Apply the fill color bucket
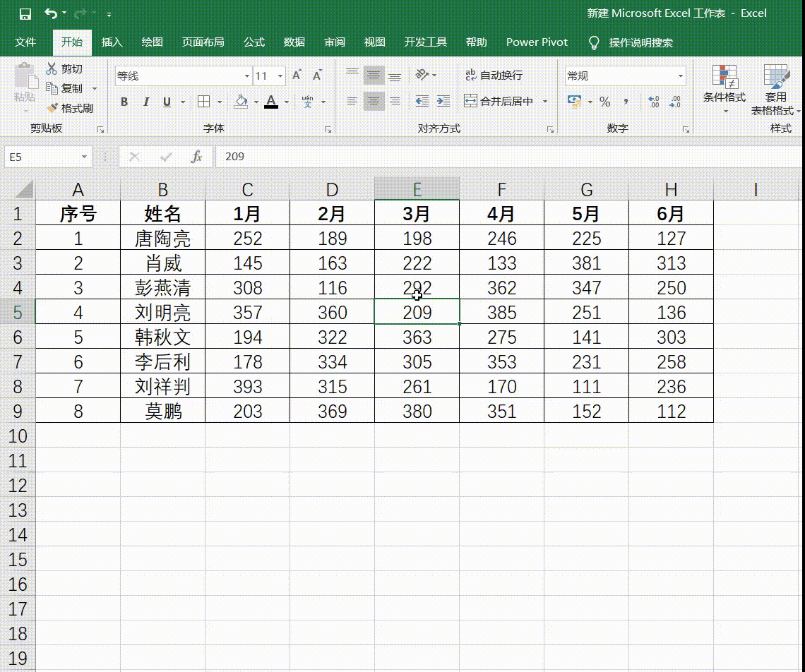The height and width of the screenshot is (672, 805). click(241, 102)
